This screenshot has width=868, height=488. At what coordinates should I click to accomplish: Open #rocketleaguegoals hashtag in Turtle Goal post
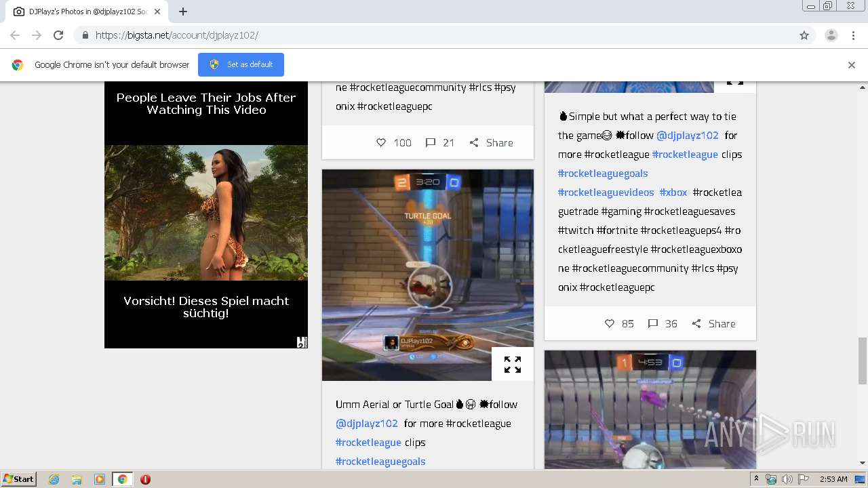tap(380, 461)
